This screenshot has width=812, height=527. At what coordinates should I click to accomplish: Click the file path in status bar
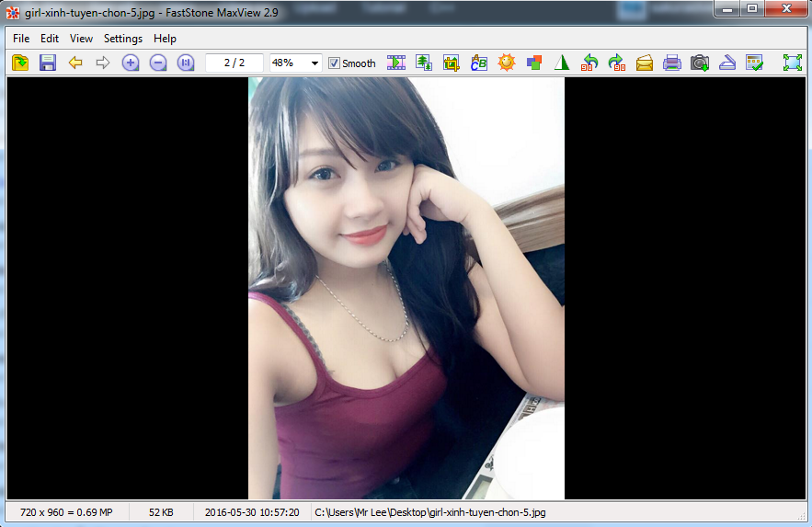[431, 512]
